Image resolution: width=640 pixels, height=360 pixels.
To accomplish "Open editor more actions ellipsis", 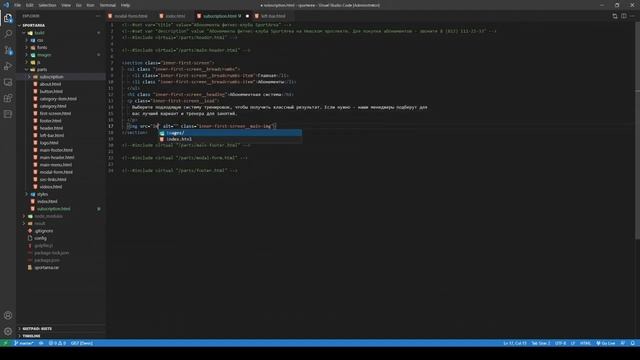I will tap(633, 16).
